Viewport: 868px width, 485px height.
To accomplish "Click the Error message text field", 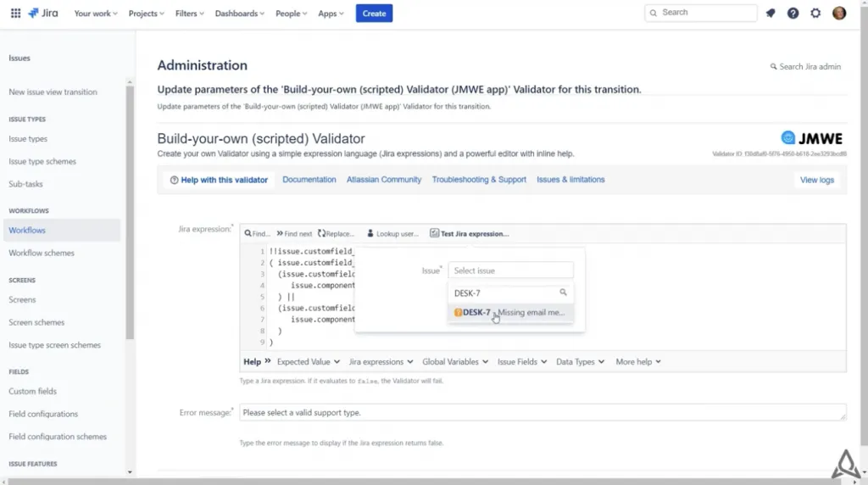I will (542, 412).
